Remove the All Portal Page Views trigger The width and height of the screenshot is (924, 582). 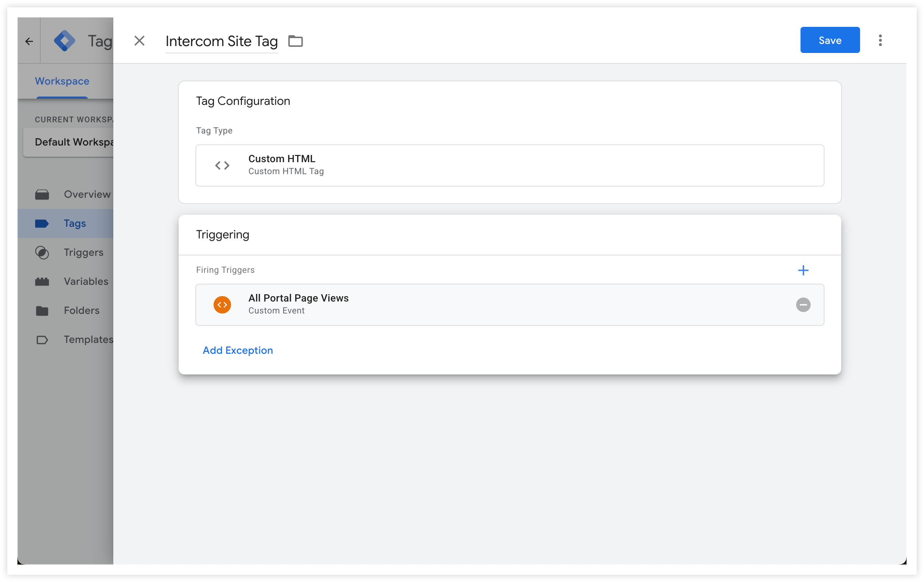(x=803, y=305)
